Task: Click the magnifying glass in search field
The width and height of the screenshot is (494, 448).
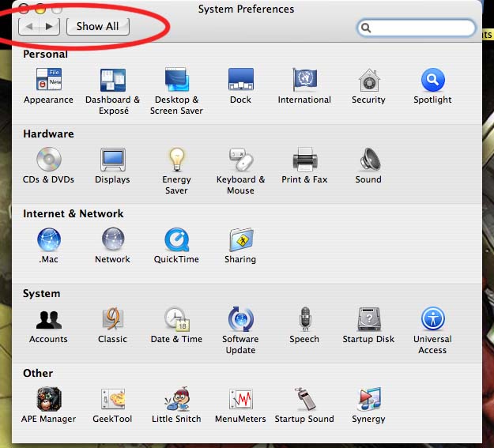Action: point(366,28)
